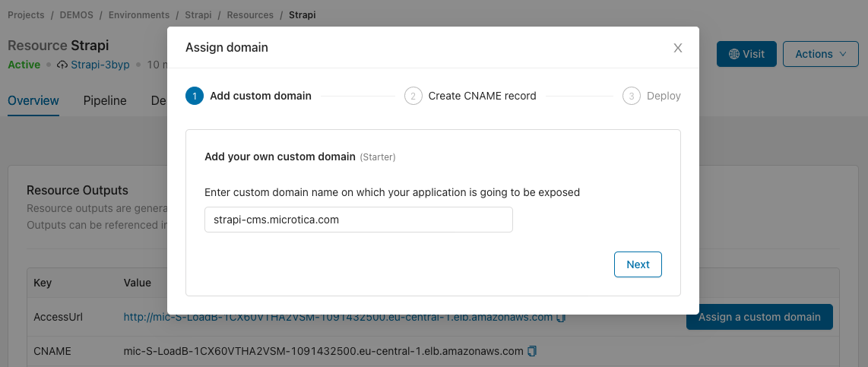Click the (Starter) plan label
The height and width of the screenshot is (367, 868).
pos(378,157)
